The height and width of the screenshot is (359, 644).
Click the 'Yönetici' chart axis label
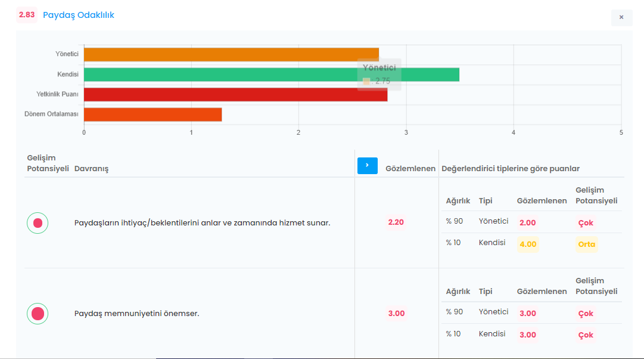pos(67,54)
